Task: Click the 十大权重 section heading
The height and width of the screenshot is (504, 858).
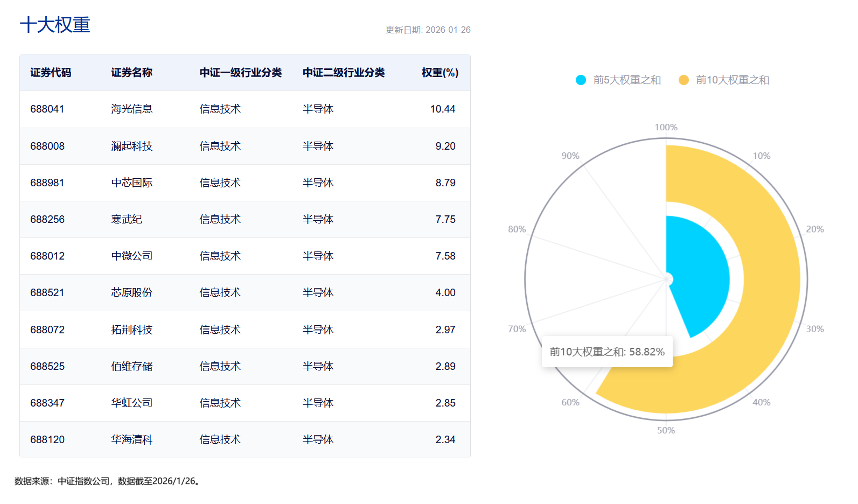Action: pos(55,25)
